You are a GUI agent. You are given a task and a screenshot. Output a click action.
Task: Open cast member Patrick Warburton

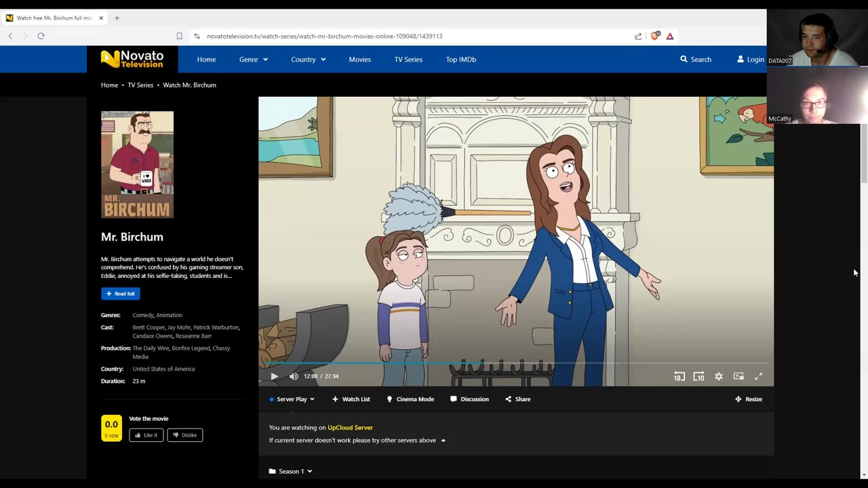click(216, 327)
